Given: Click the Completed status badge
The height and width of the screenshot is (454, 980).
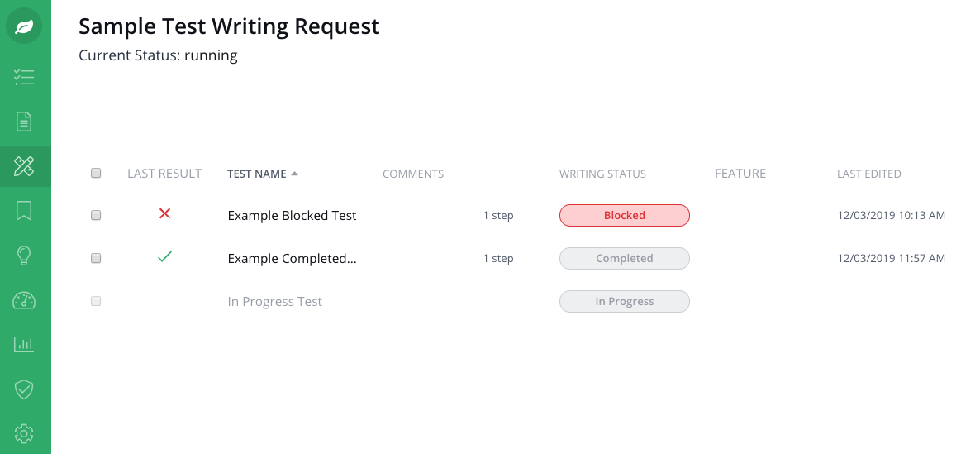Looking at the screenshot, I should pos(625,258).
